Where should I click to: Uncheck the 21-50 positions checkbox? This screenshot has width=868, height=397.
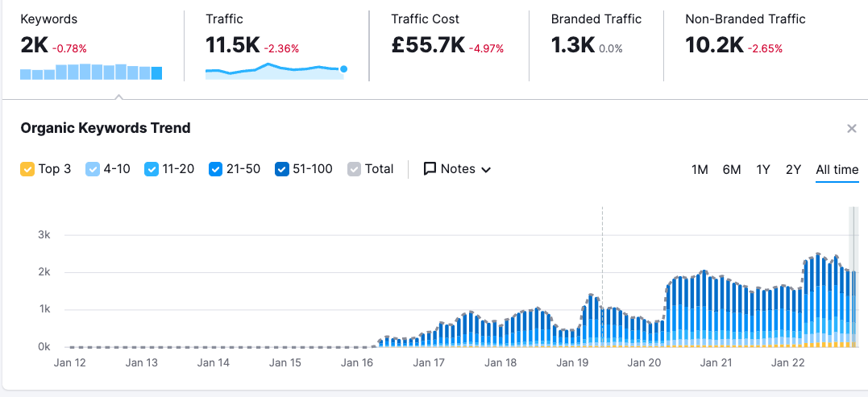tap(215, 169)
